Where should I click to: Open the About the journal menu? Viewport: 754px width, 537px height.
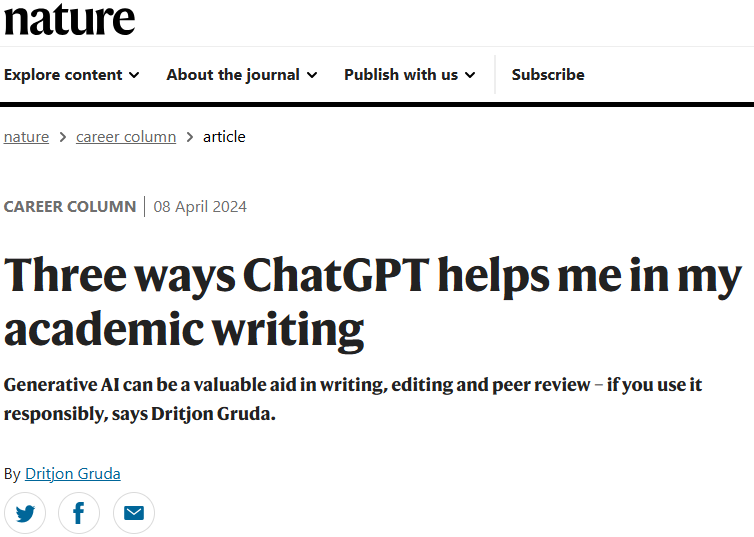pos(242,75)
